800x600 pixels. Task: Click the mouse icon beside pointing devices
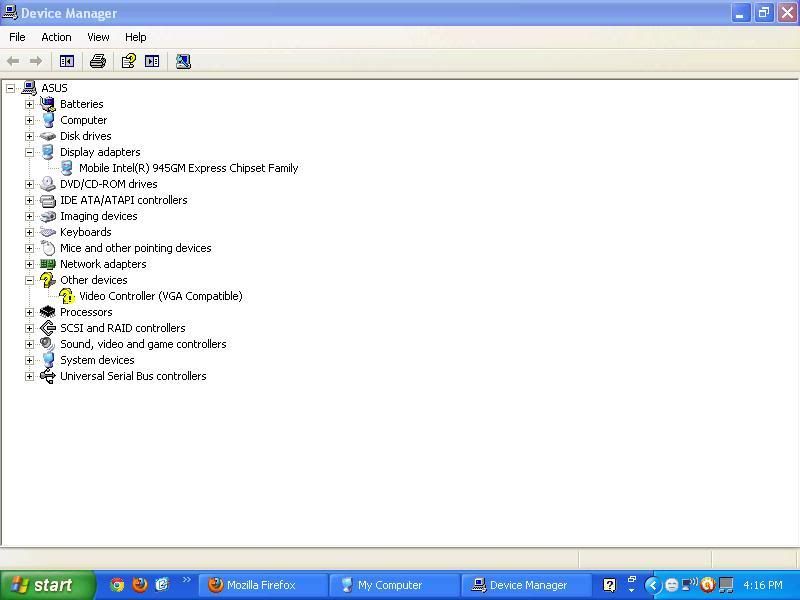[x=48, y=248]
